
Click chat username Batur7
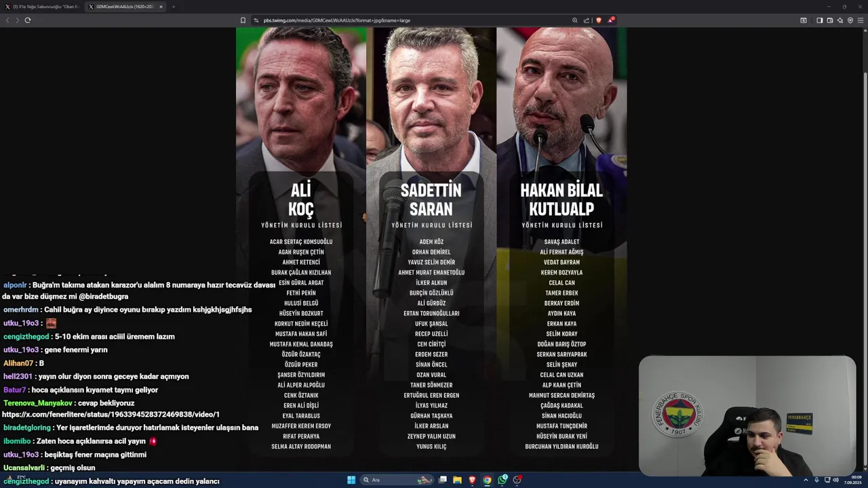(x=14, y=390)
